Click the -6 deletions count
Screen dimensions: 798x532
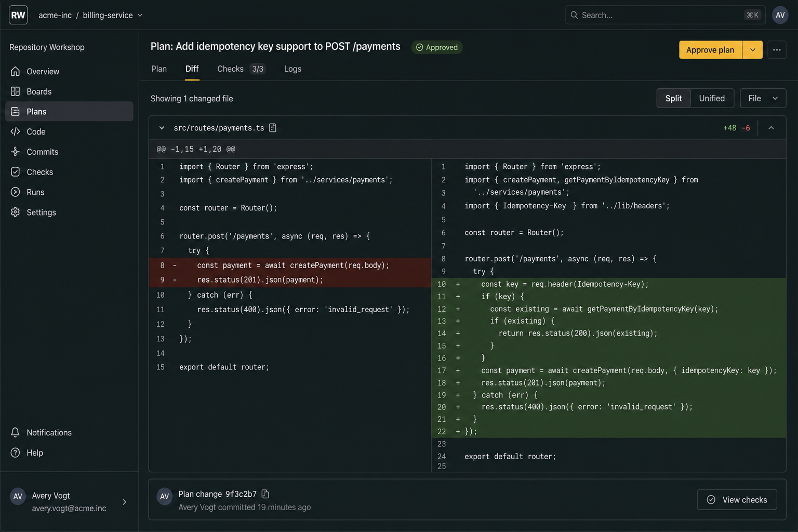pos(746,128)
